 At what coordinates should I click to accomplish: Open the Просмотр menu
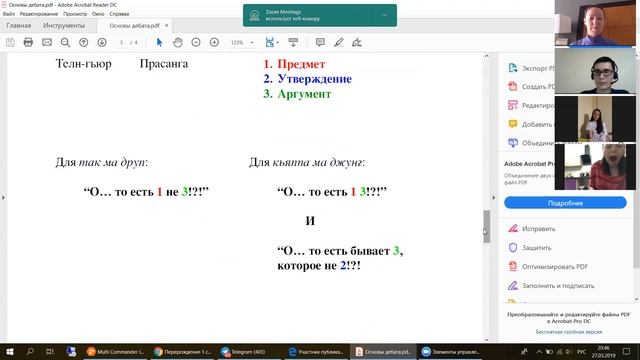(75, 14)
